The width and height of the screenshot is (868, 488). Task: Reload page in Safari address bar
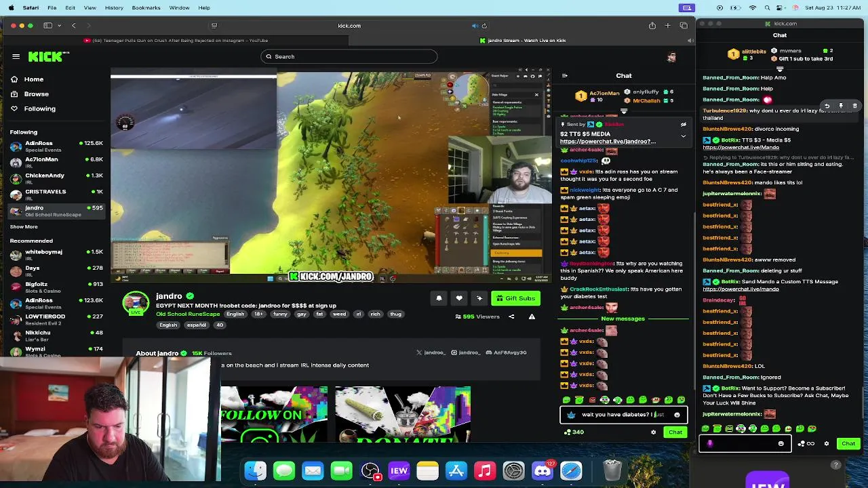[484, 26]
